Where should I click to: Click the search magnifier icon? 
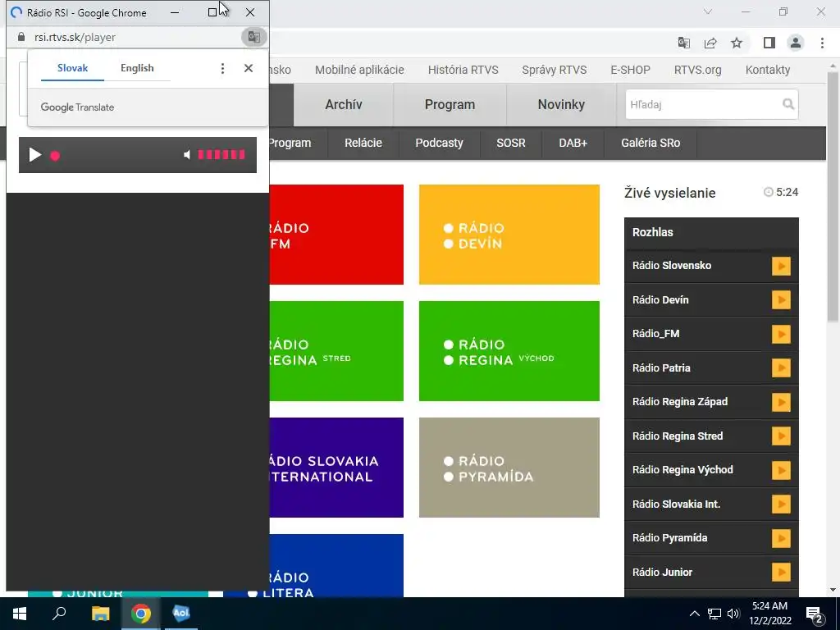click(788, 104)
